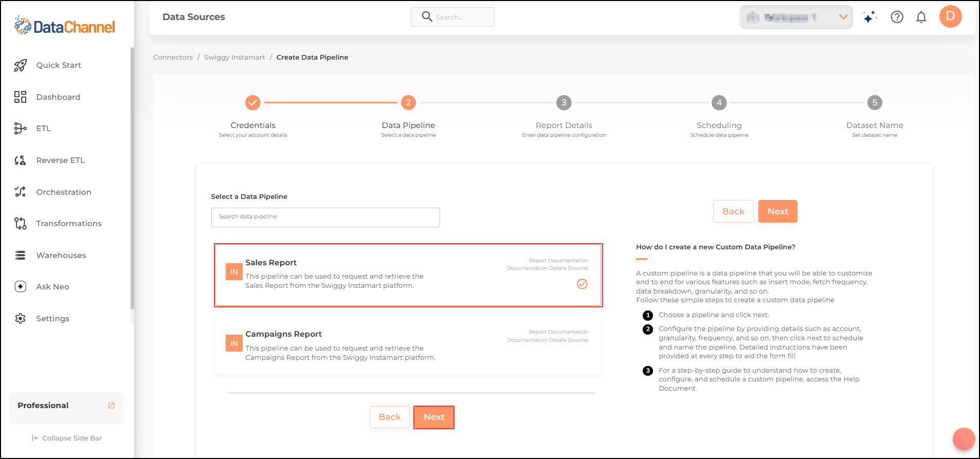This screenshot has height=459, width=980.
Task: Click the Create Data Pipeline breadcrumb text
Action: [x=312, y=58]
